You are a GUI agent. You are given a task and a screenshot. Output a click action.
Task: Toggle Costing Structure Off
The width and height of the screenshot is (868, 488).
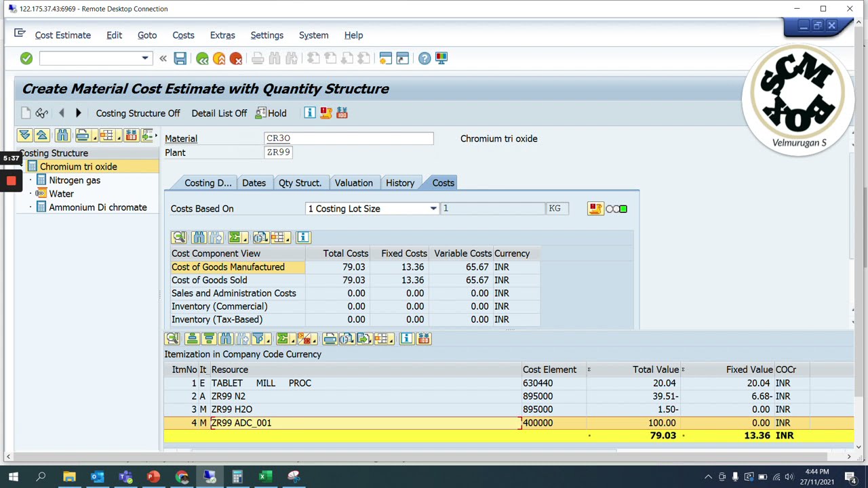138,113
